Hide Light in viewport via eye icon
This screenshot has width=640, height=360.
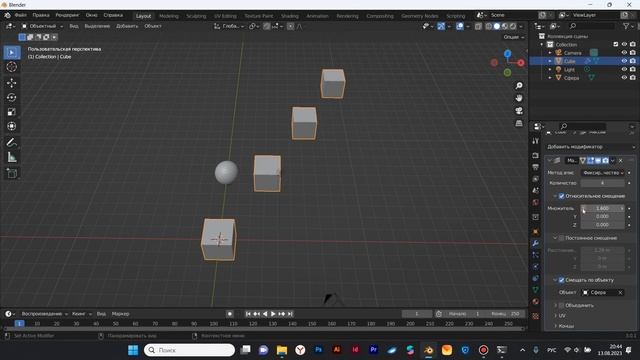[x=624, y=69]
